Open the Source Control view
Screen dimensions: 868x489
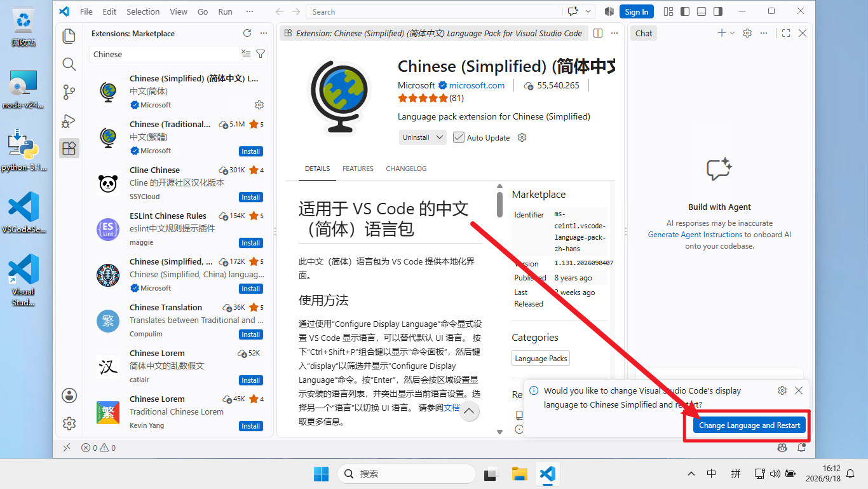coord(69,92)
